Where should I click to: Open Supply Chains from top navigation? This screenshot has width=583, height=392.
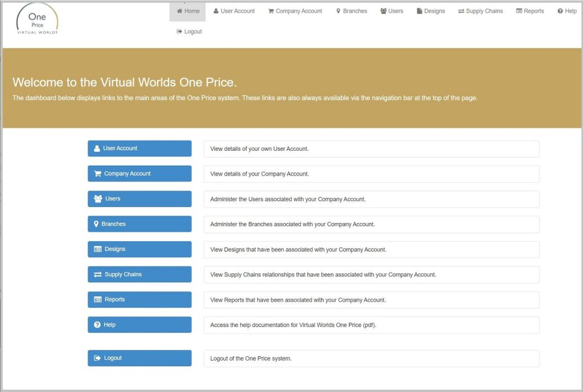coord(481,11)
